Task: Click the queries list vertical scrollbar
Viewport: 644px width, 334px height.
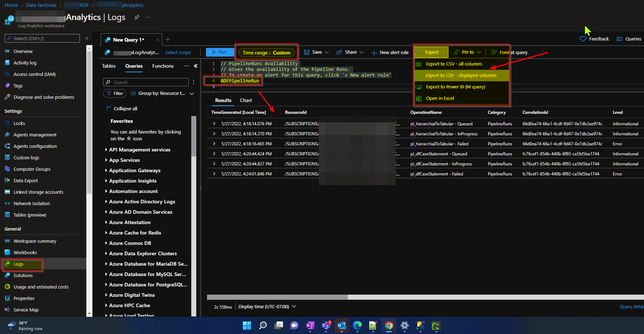Action: (x=194, y=136)
